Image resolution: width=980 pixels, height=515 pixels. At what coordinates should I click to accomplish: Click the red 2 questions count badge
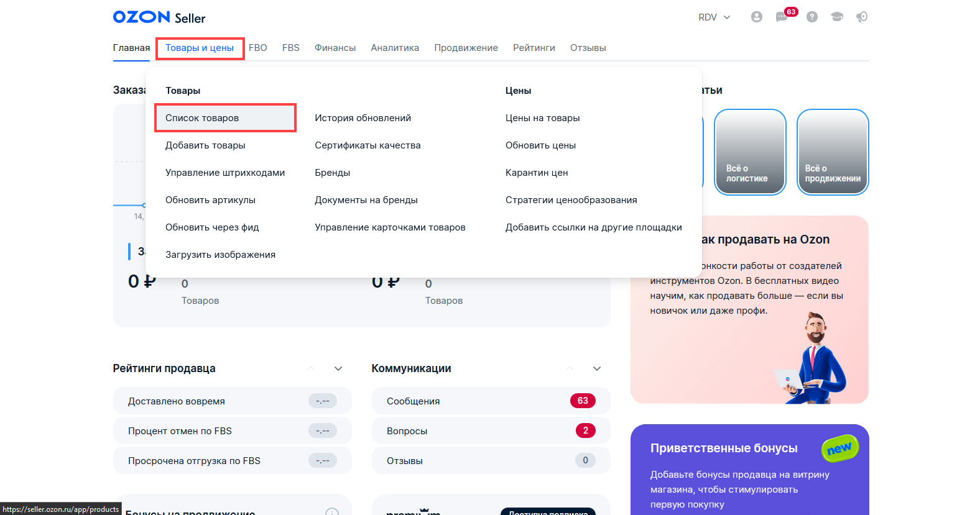point(585,431)
